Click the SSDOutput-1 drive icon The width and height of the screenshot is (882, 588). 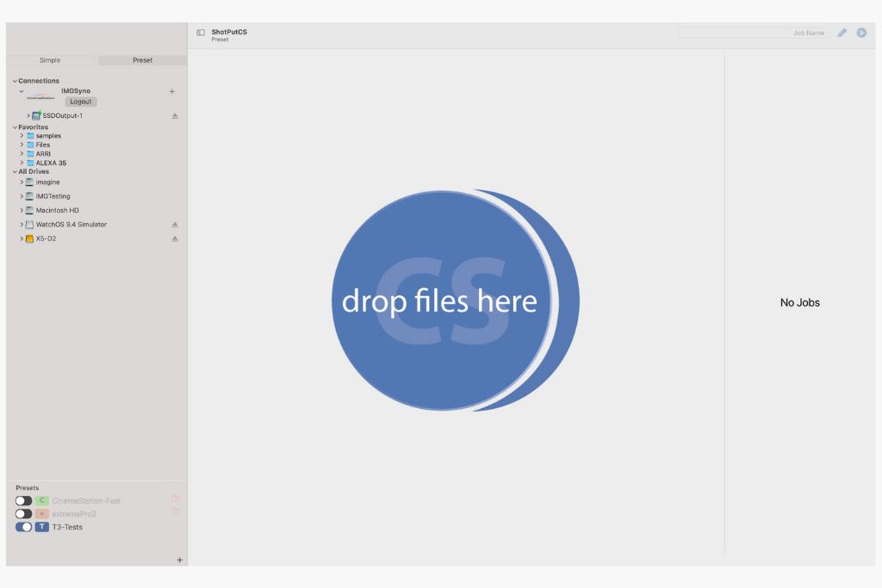[36, 115]
